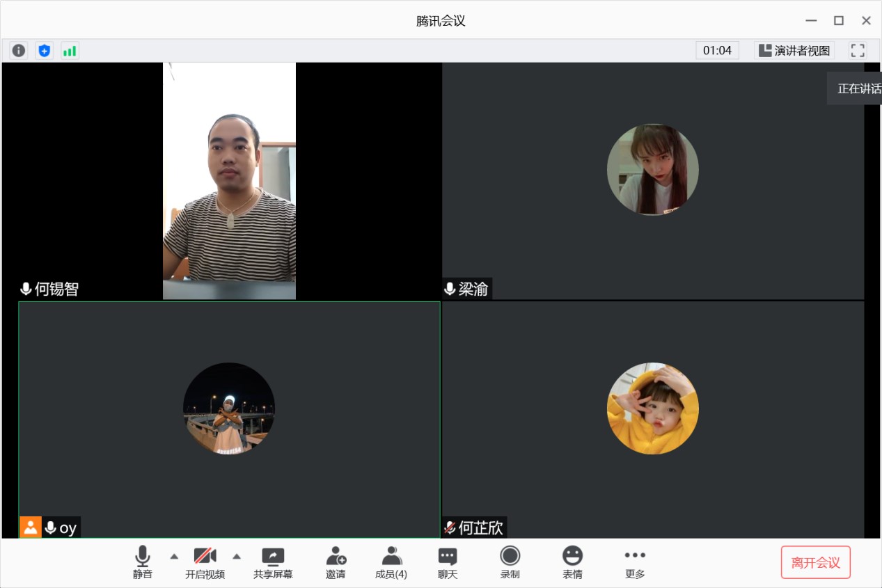Enter fullscreen with the top-right icon
The image size is (882, 588).
tap(857, 50)
